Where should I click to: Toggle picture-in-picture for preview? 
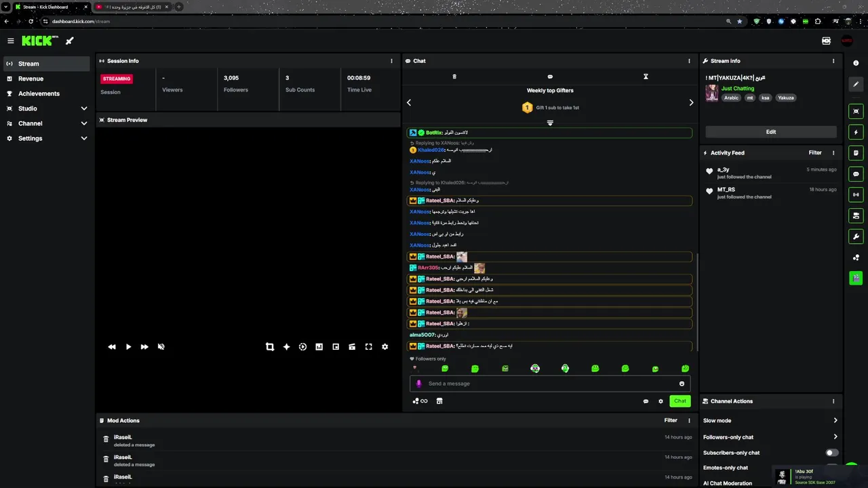coord(336,346)
